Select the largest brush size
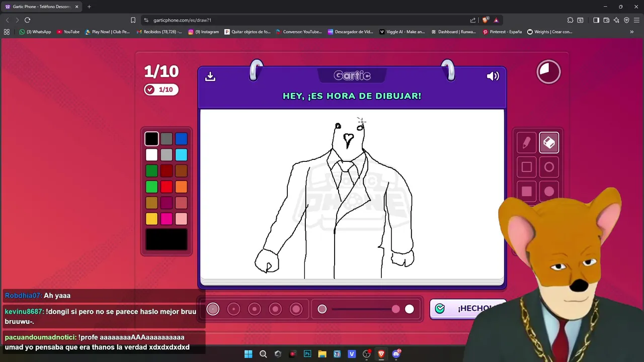The height and width of the screenshot is (362, 644). point(296,309)
